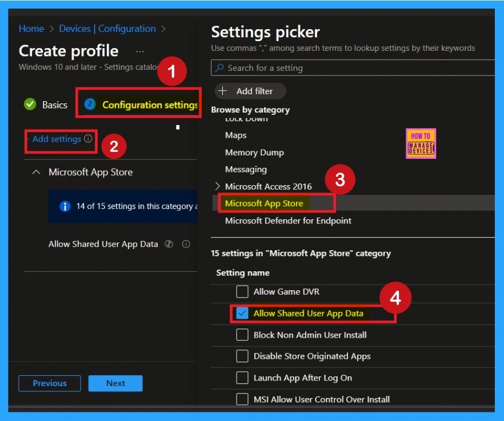Click the Microsoft Access 2016 label
Screen dimensions: 504x421
(269, 186)
